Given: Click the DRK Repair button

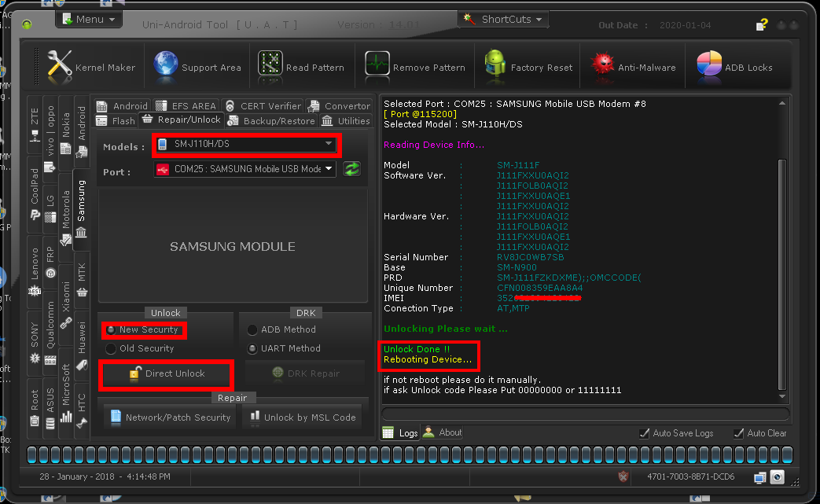Looking at the screenshot, I should 306,373.
